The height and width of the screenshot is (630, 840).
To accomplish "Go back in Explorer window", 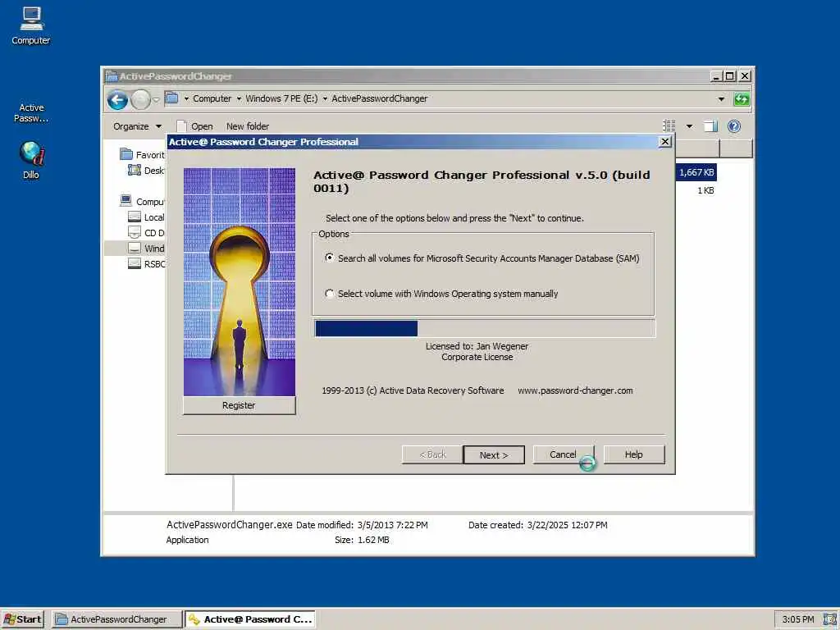I will coord(117,99).
